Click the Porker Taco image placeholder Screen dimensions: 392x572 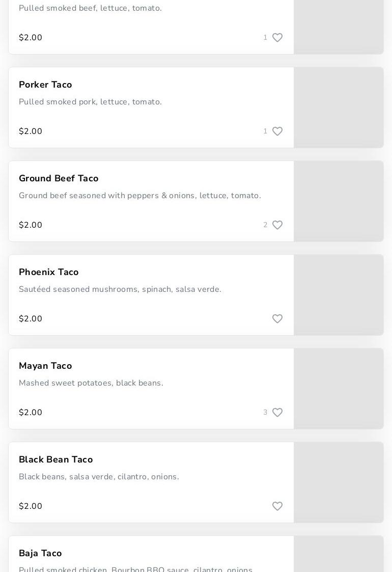(339, 107)
